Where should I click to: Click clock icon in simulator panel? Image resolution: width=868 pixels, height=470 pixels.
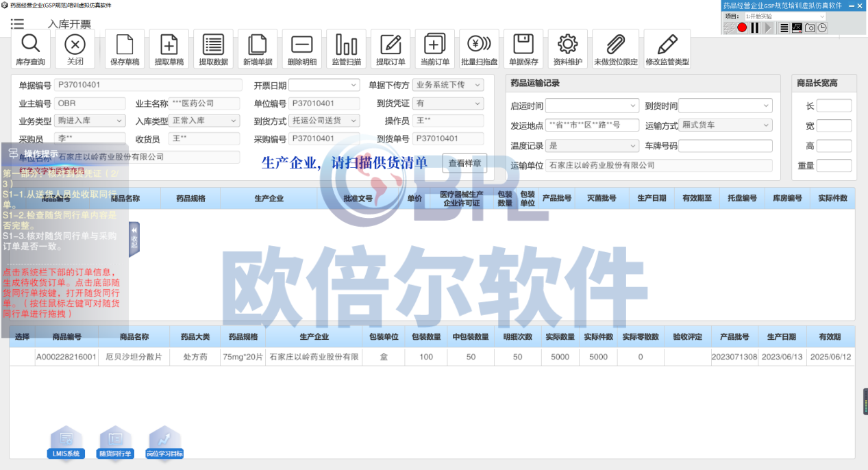[x=822, y=27]
